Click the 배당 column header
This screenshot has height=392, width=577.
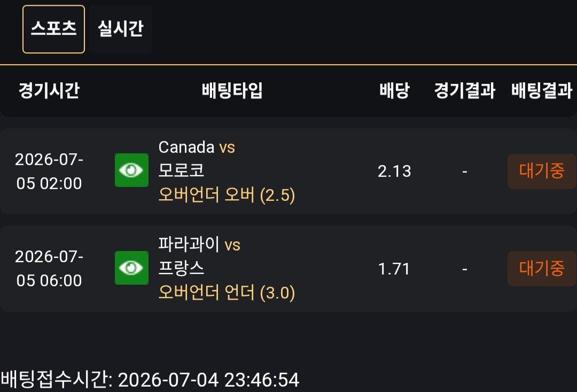click(x=394, y=90)
